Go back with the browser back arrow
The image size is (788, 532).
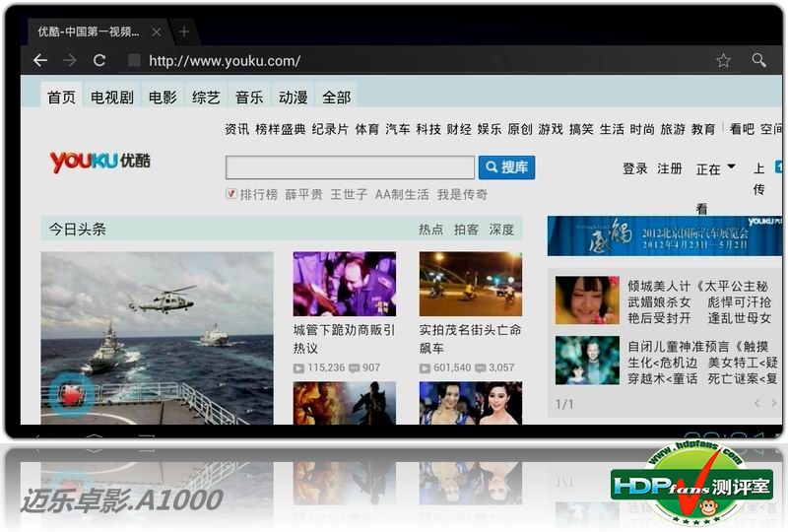[x=40, y=61]
